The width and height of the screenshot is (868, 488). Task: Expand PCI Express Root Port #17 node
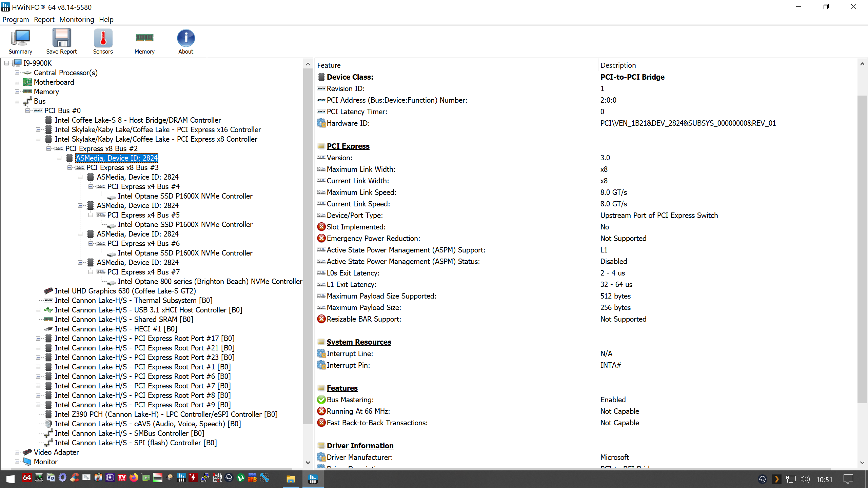(x=38, y=338)
